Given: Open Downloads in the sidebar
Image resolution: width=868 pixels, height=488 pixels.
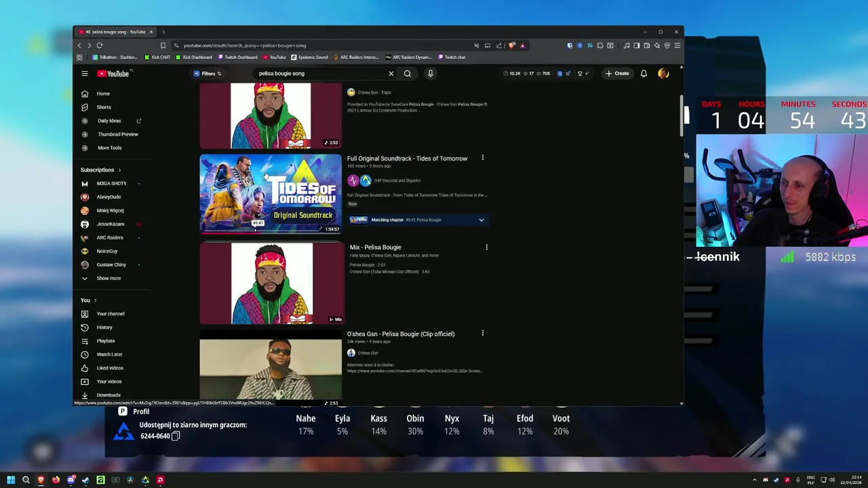Looking at the screenshot, I should tap(110, 395).
